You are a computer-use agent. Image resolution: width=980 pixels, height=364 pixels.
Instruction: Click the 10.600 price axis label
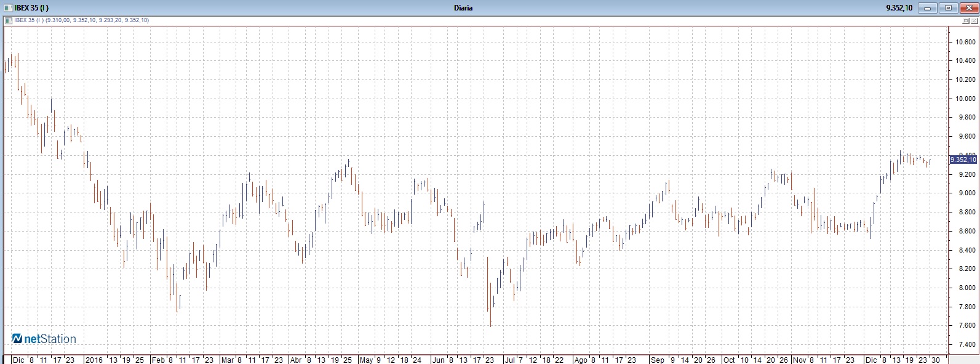pyautogui.click(x=966, y=42)
